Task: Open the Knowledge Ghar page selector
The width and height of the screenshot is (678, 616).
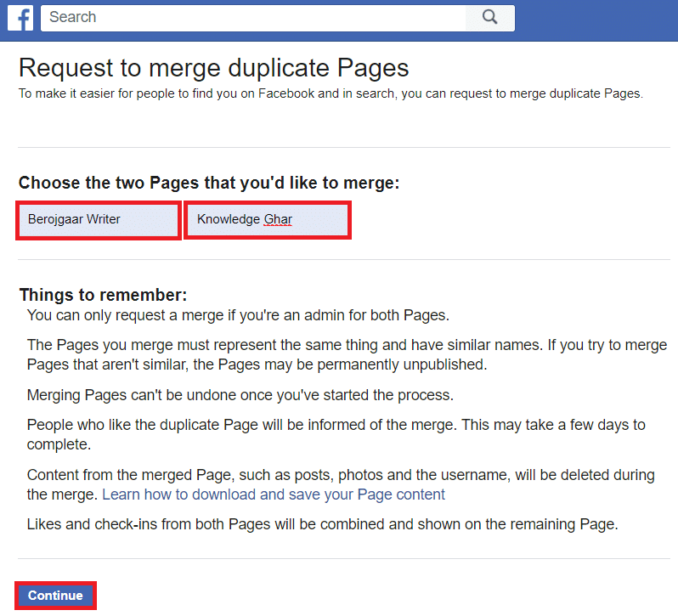Action: point(268,220)
